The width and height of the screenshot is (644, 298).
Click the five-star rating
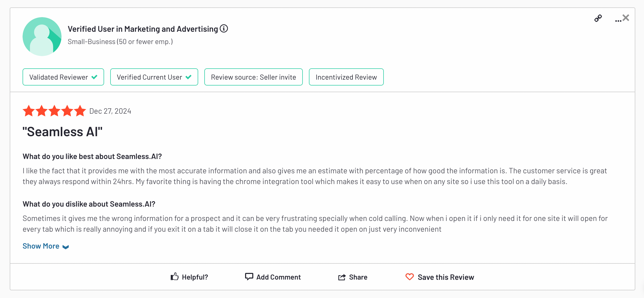click(x=54, y=111)
